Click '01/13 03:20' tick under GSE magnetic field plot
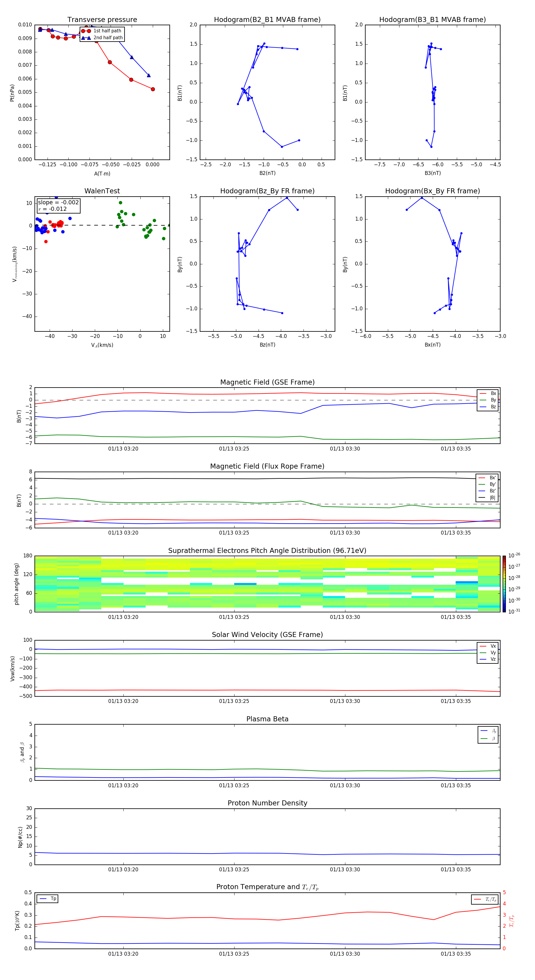Viewport: 535px width, 980px height. 123,449
